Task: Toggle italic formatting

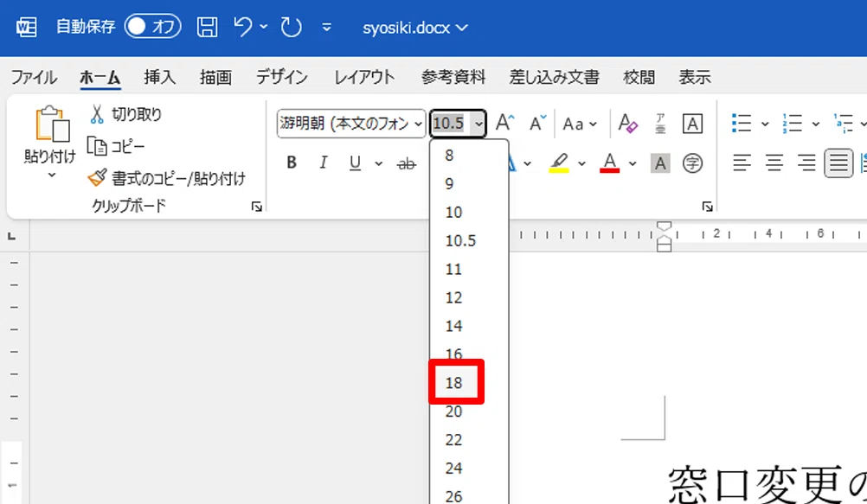Action: 324,163
